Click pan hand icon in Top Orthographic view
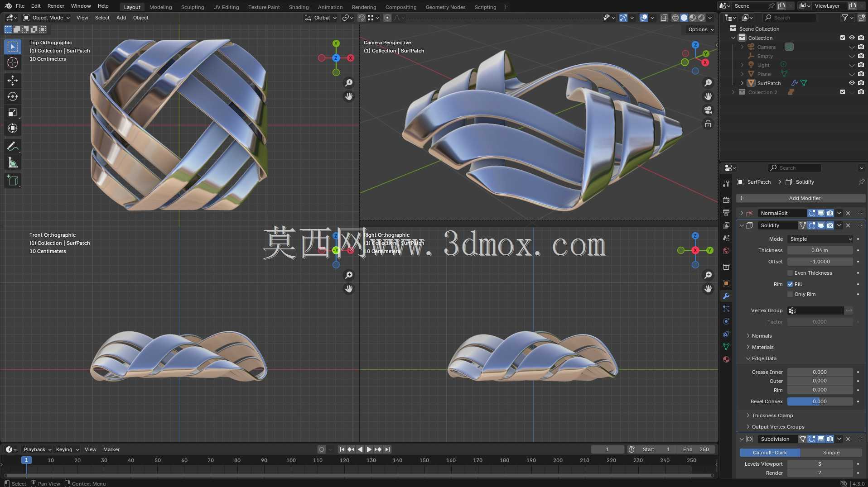868x487 pixels. tap(349, 96)
